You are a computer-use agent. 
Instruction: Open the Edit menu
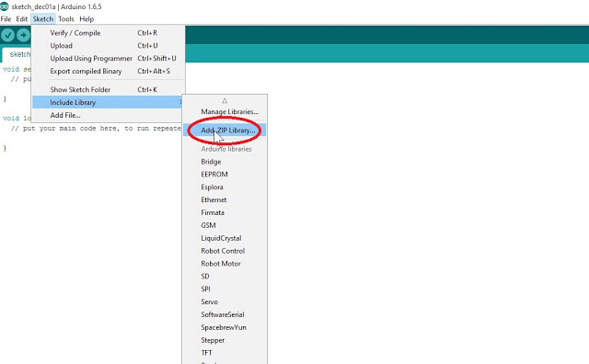(22, 18)
